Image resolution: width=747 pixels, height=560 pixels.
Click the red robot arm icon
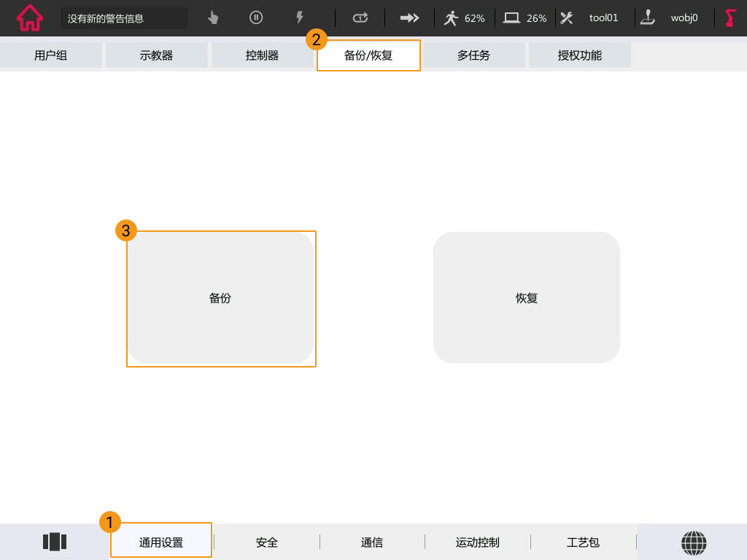coord(731,18)
